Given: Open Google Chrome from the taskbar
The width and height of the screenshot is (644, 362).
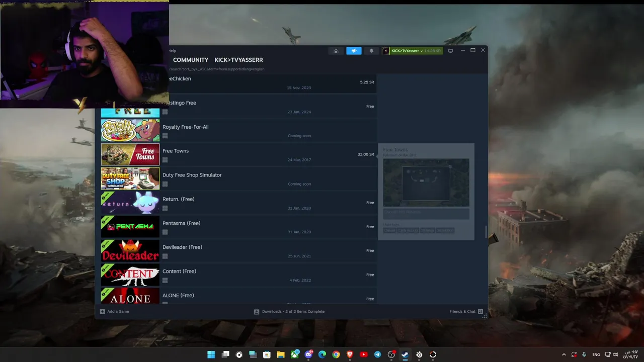Looking at the screenshot, I should [336, 354].
